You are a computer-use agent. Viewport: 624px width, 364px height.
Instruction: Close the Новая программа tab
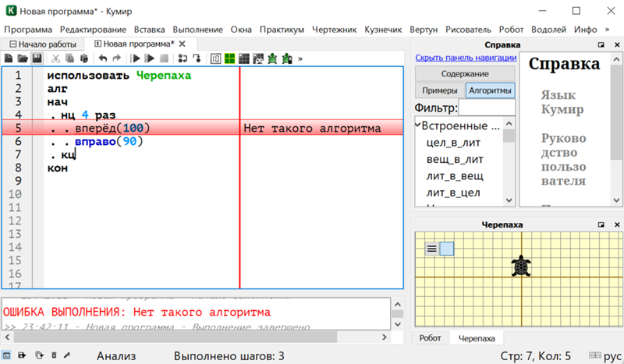pyautogui.click(x=183, y=44)
